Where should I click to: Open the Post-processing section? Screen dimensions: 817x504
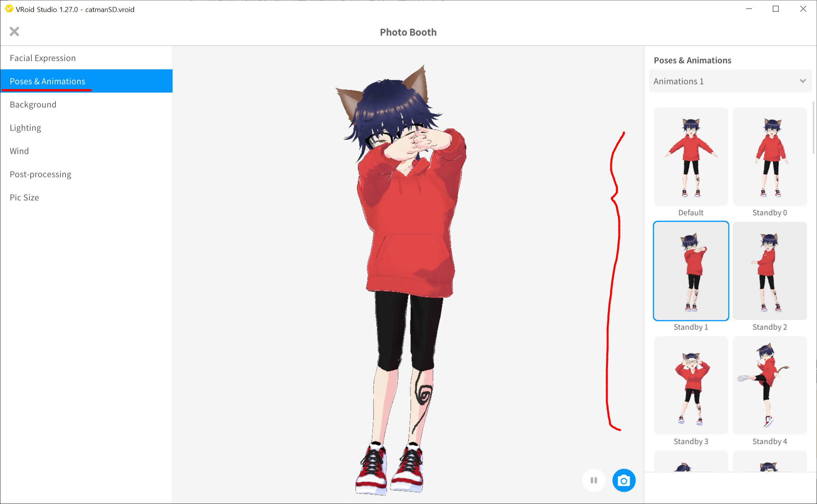(x=40, y=174)
